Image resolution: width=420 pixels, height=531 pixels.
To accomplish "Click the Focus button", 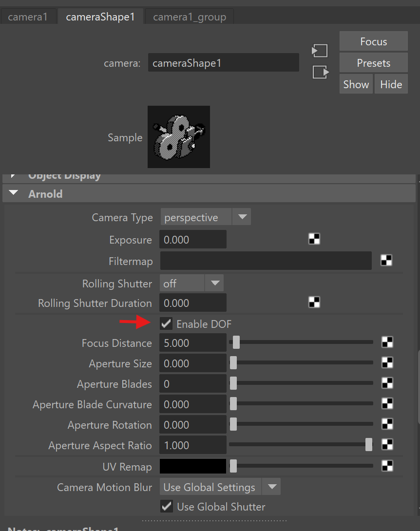I will [x=373, y=41].
